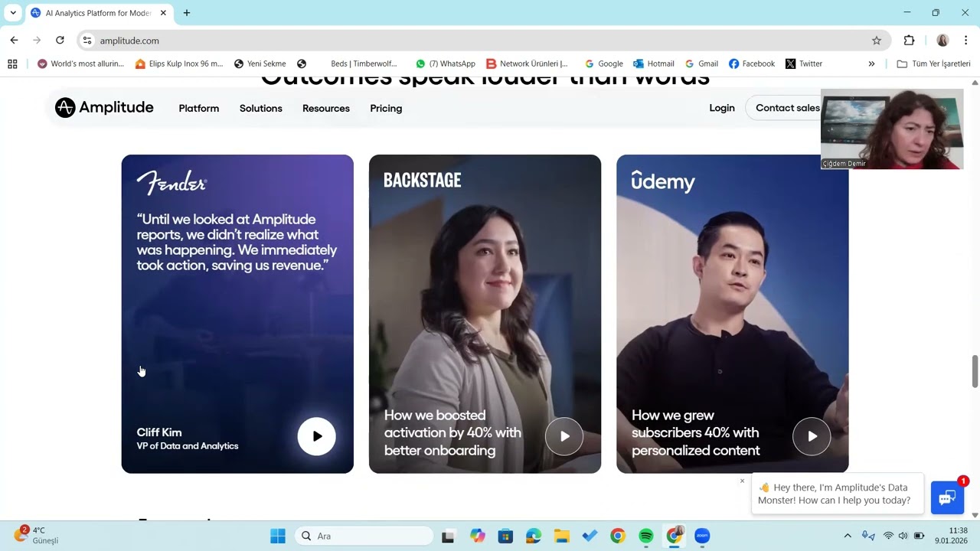This screenshot has width=980, height=551.
Task: Click the Çiğdem Demir webcam overlay
Action: coord(892,129)
